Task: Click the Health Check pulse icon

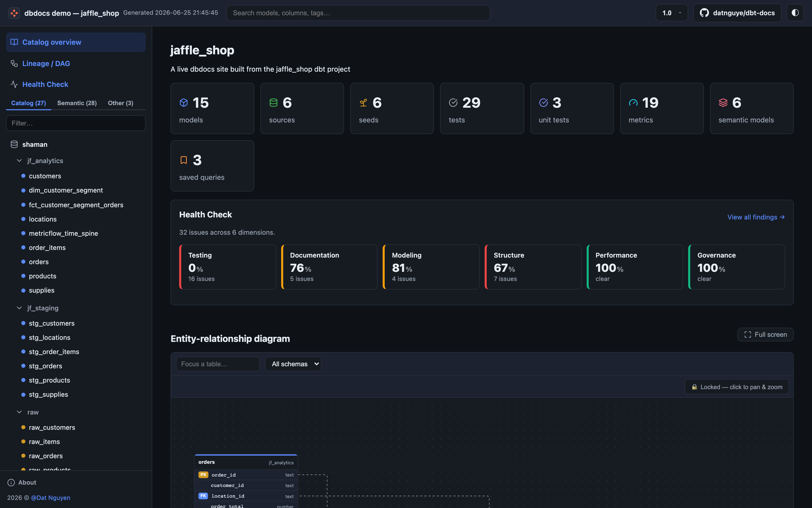Action: click(x=14, y=84)
